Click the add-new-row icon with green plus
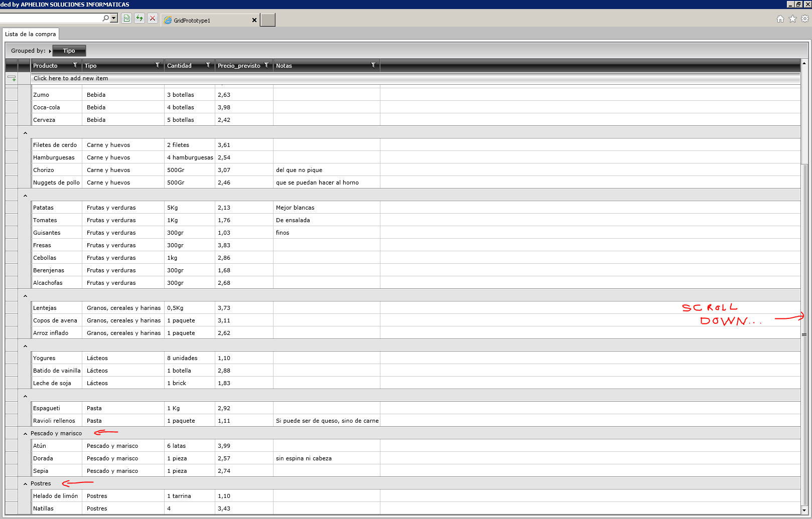Image resolution: width=812 pixels, height=519 pixels. tap(12, 78)
